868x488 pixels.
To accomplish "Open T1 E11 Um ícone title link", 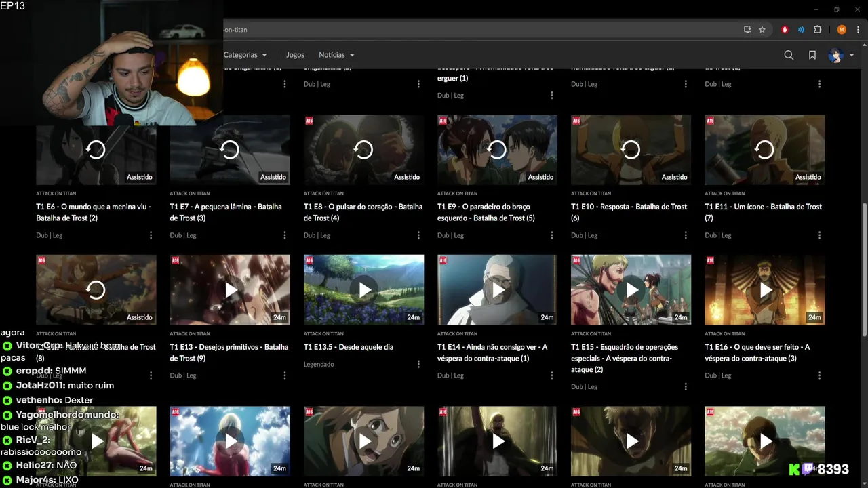I will click(763, 212).
